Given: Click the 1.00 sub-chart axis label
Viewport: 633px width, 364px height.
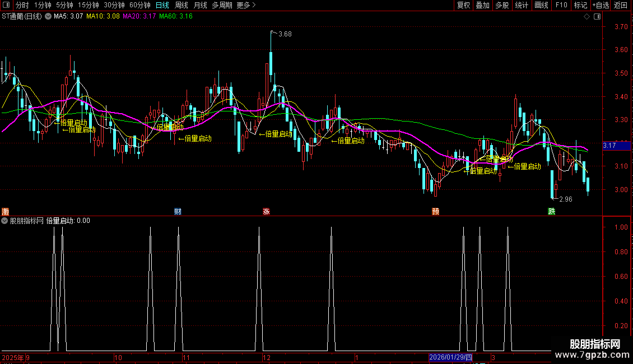Looking at the screenshot, I should pos(621,227).
